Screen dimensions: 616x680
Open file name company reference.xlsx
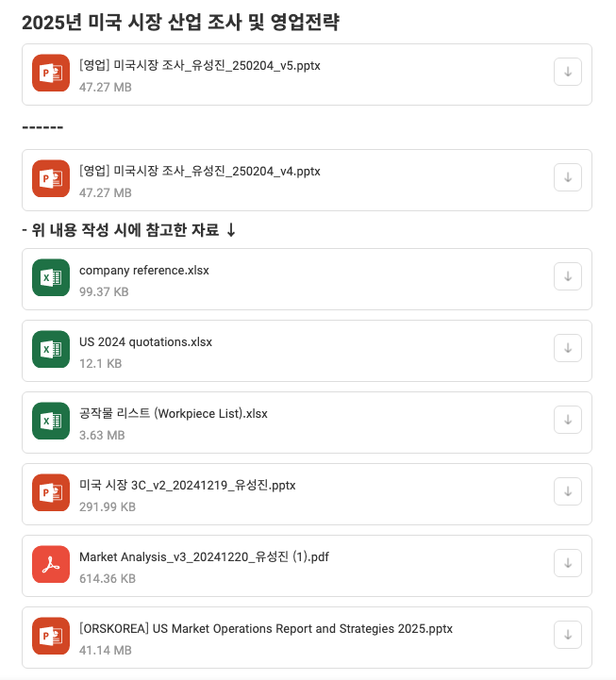click(x=144, y=270)
